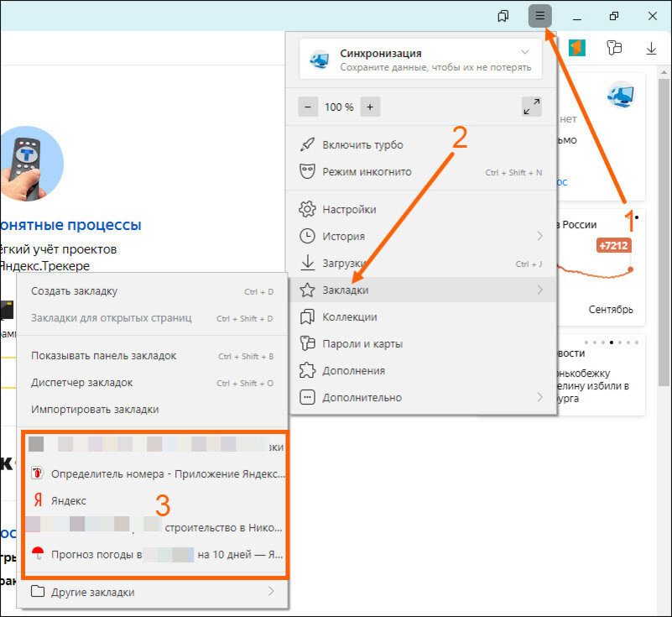The image size is (672, 617).
Task: Open the Синхронизация sync card
Action: [x=420, y=59]
